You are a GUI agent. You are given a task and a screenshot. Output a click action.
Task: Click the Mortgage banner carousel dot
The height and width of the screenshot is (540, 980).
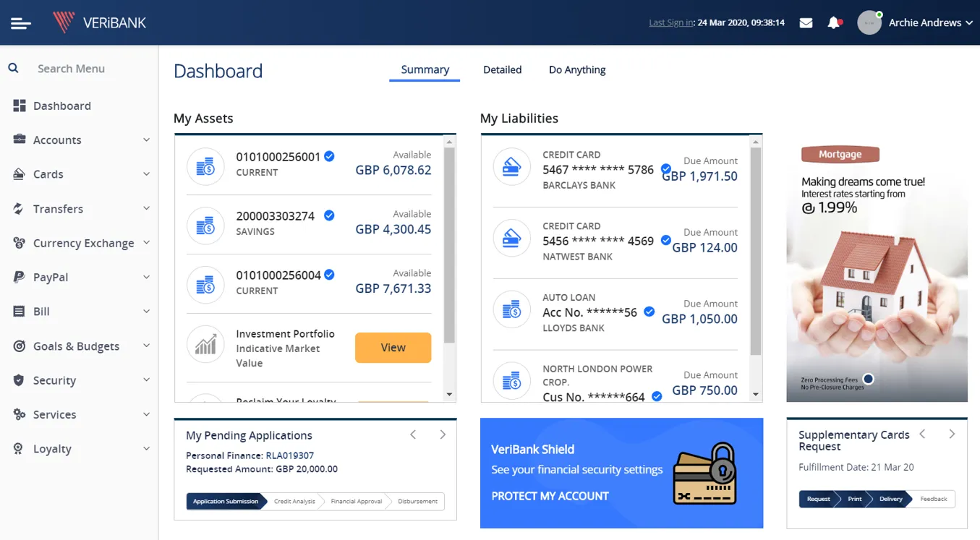click(x=869, y=379)
